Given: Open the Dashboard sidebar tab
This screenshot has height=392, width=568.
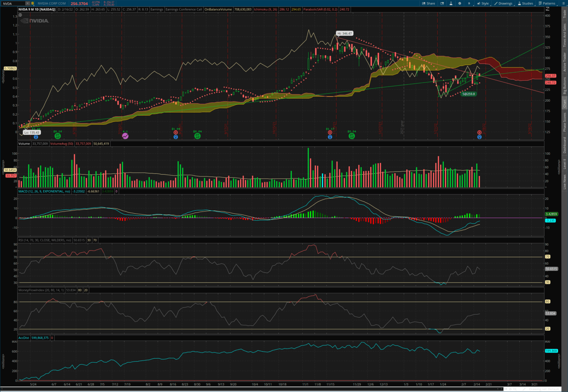Looking at the screenshot, I should pyautogui.click(x=564, y=145).
